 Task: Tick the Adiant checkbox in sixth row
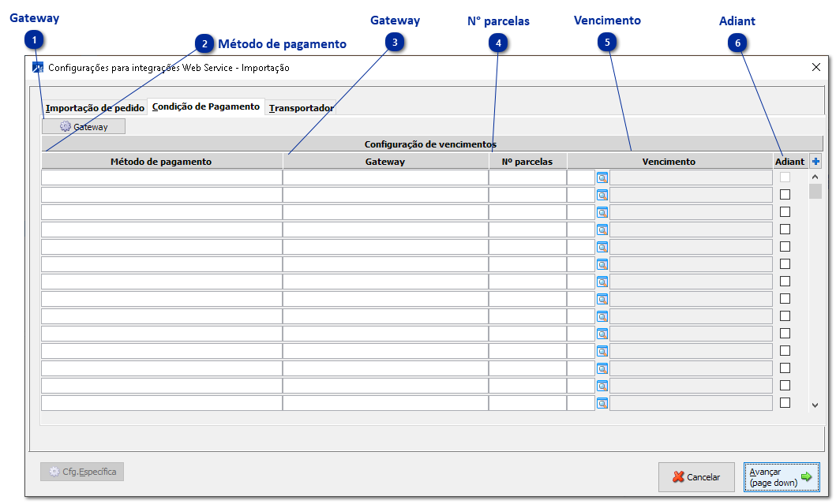[785, 263]
